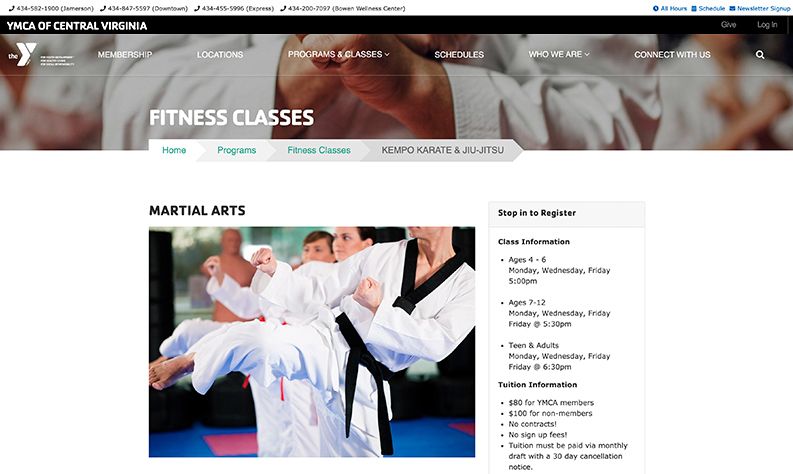Viewport: 793px width, 474px height.
Task: Click the envelope icon by Newsletter Signup
Action: tap(732, 9)
